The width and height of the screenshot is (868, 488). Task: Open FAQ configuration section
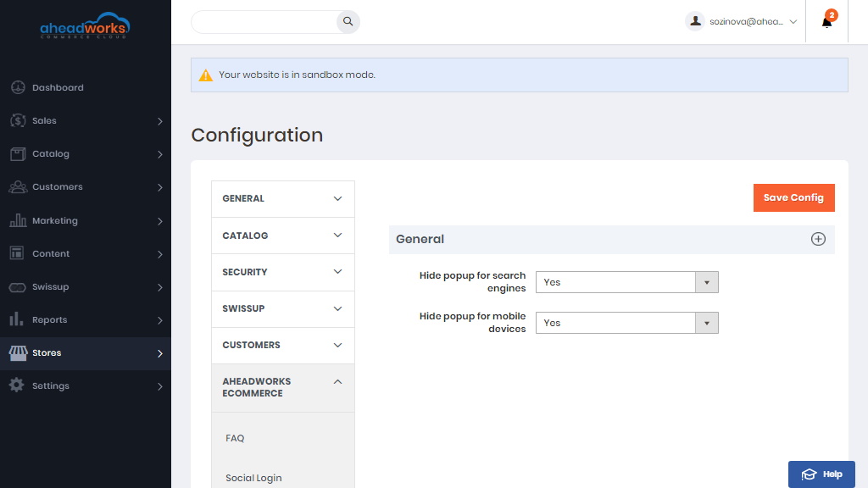[235, 438]
